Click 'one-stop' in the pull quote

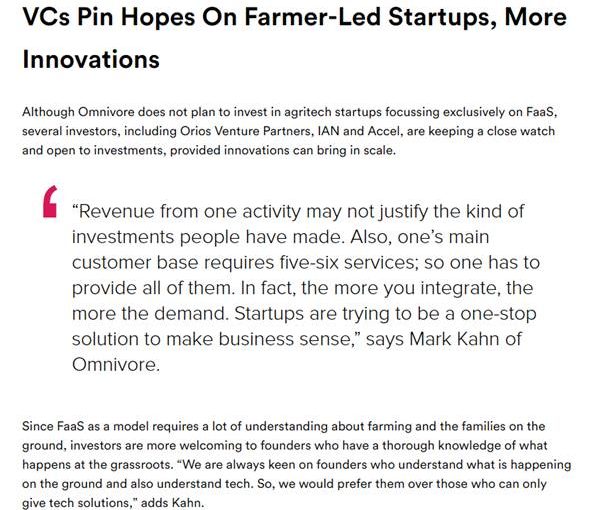click(498, 314)
